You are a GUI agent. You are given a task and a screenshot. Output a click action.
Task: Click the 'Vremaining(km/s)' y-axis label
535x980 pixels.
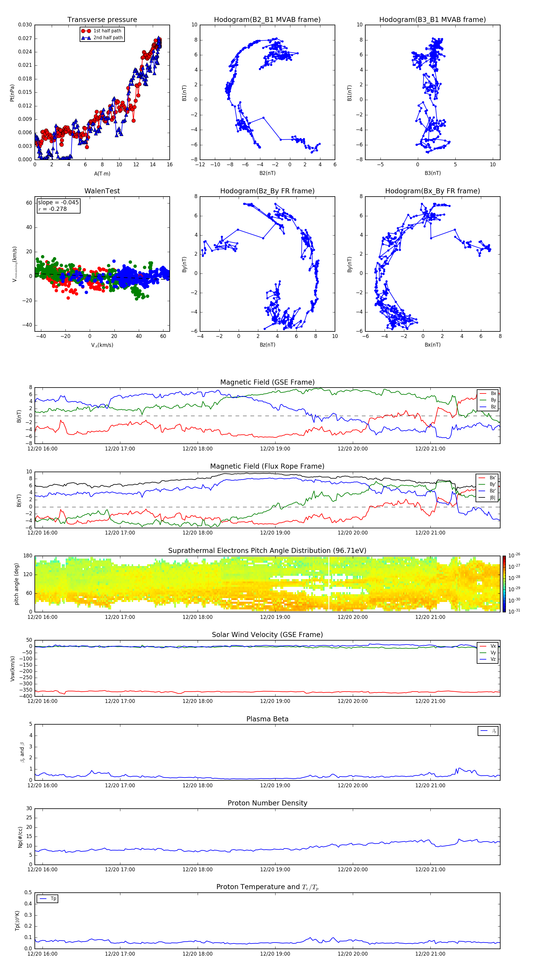click(15, 264)
